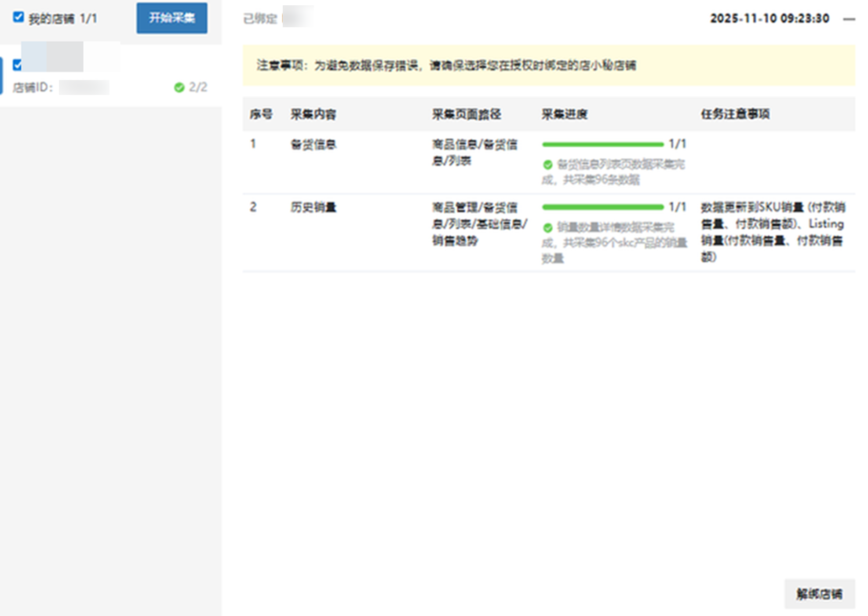
Task: Toggle the 我的店铺 select-all checkbox
Action: tap(18, 17)
